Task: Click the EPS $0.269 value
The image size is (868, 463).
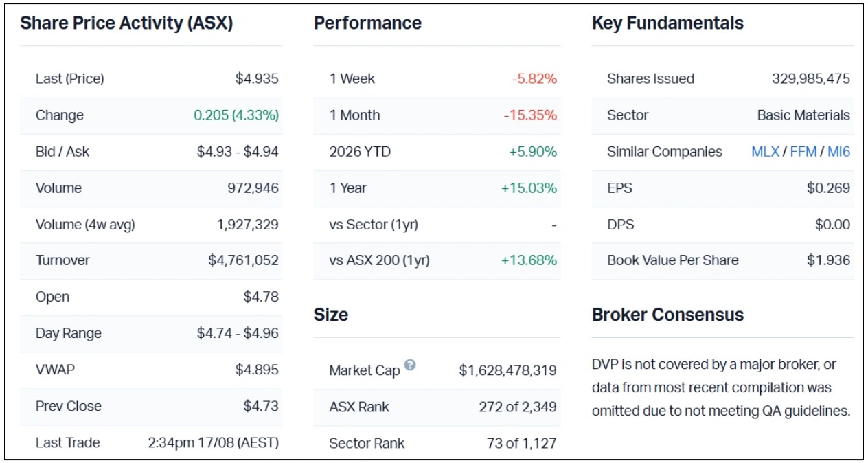Action: tap(828, 188)
